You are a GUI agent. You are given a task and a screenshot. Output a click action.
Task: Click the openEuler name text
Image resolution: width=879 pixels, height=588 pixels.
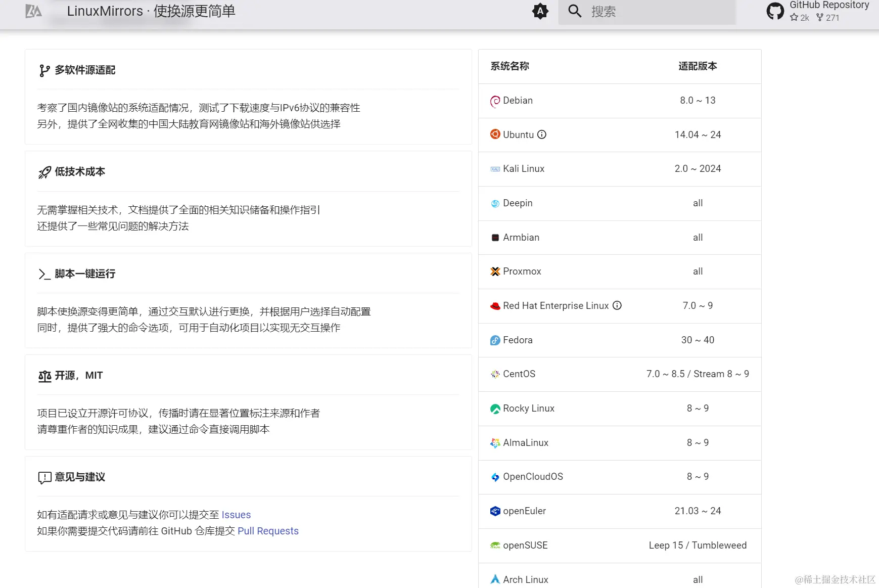coord(524,511)
